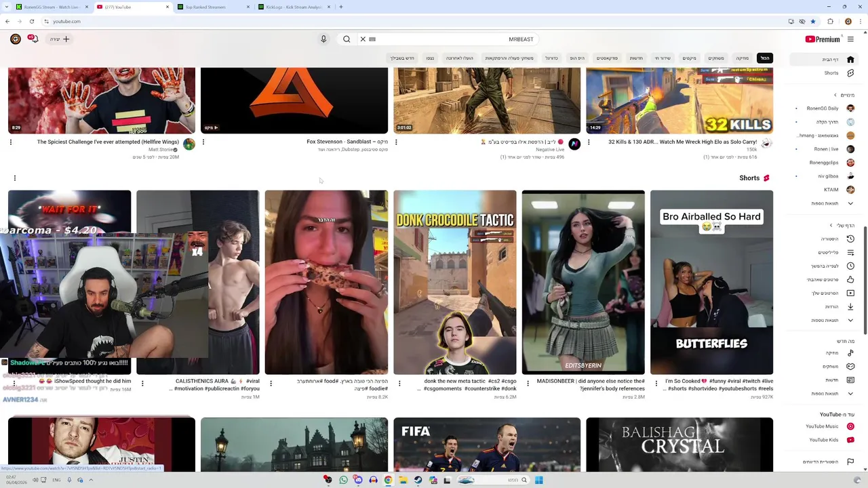
Task: Bookmark this page with star icon
Action: point(812,21)
